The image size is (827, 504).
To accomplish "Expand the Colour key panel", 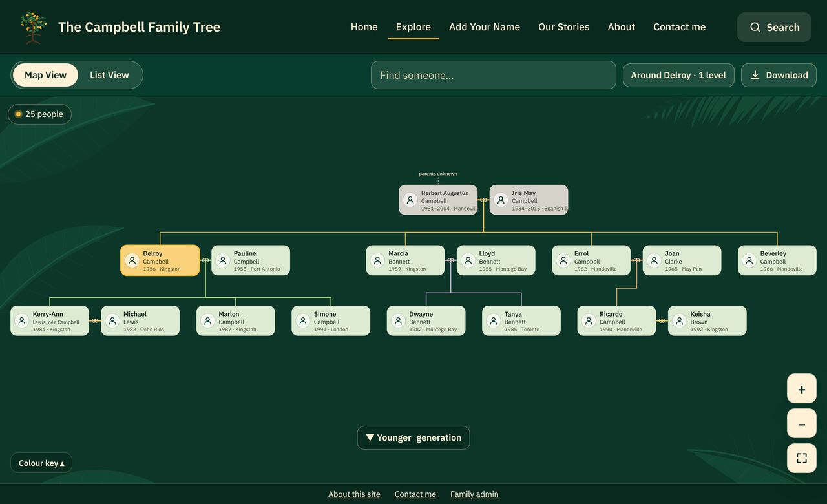I will [41, 463].
